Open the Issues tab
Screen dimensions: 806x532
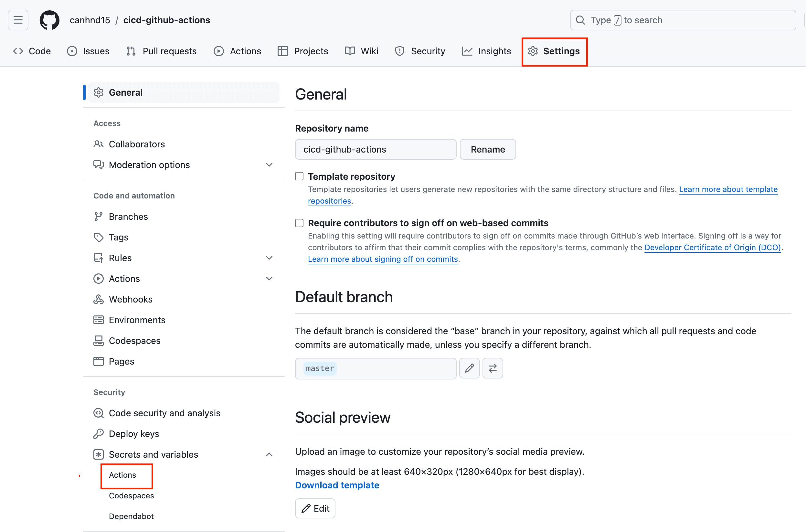88,51
